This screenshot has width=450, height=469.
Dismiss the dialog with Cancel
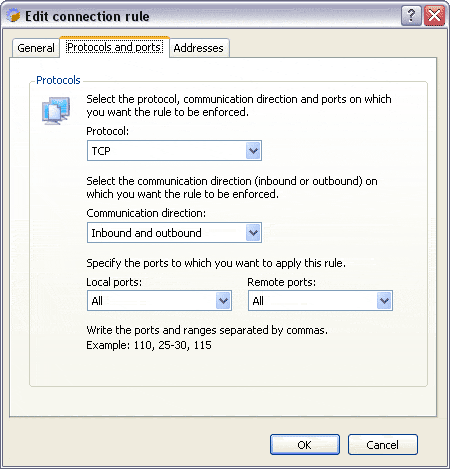click(383, 445)
